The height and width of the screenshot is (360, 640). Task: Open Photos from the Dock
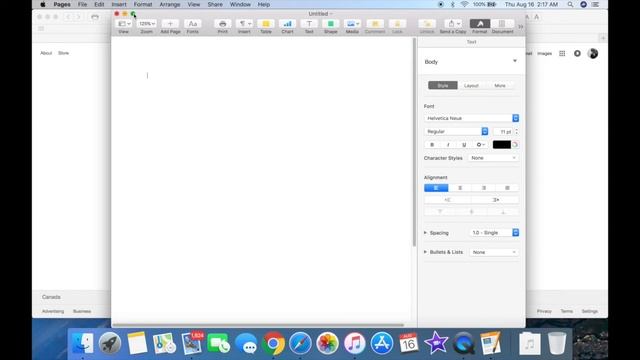click(x=327, y=343)
